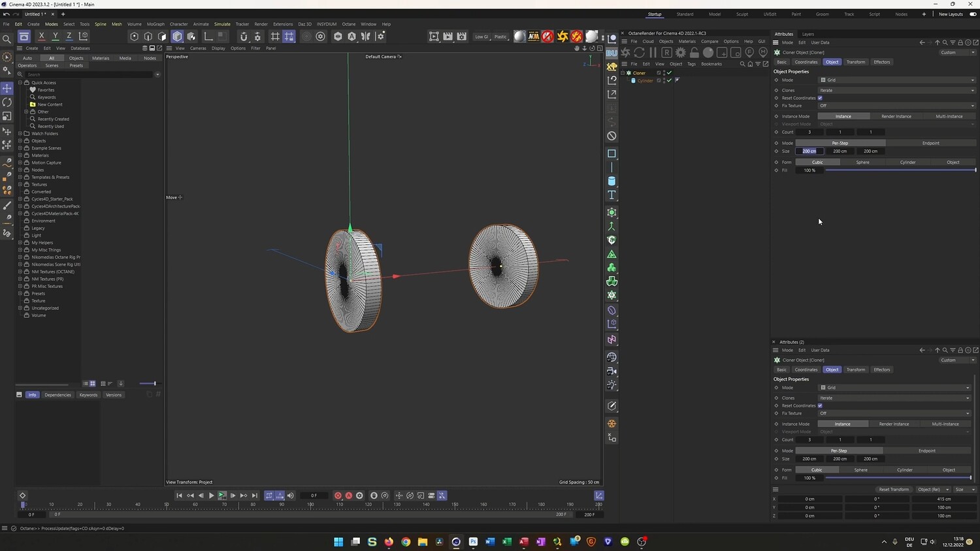Go to timeline end
980x551 pixels.
[x=255, y=496]
